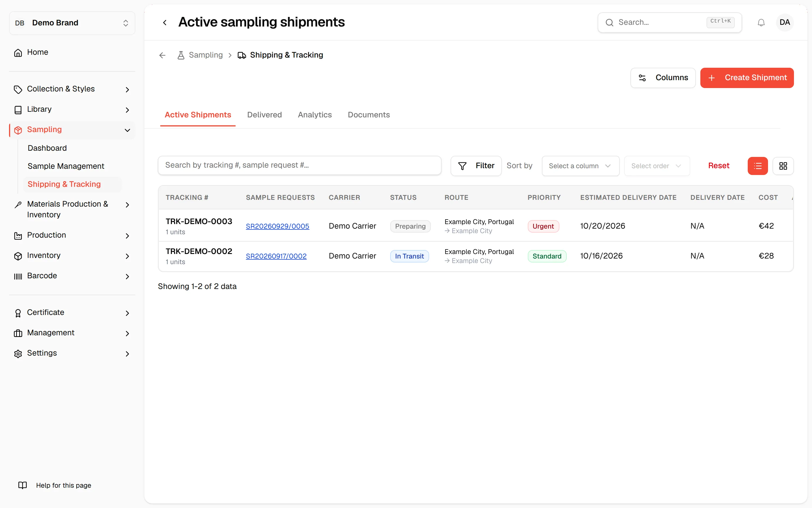Expand Materials Production & Inventory chevron
Image resolution: width=812 pixels, height=508 pixels.
[127, 205]
